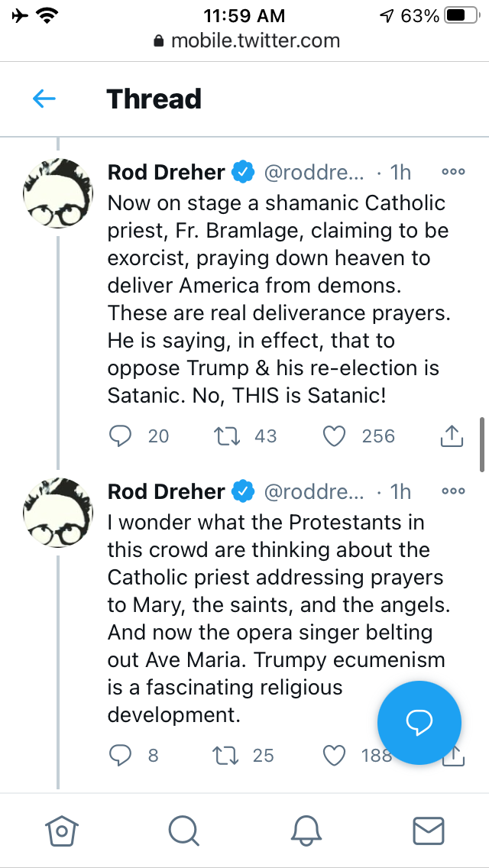Like the tweet with 256 likes
Image resolution: width=489 pixels, height=868 pixels.
[335, 436]
